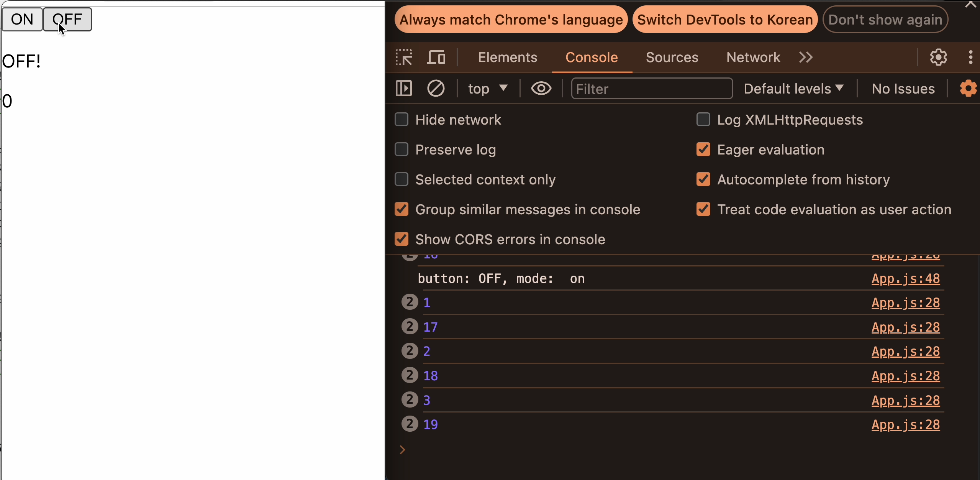The height and width of the screenshot is (480, 980).
Task: Show the console sidebar panel icon
Action: pyautogui.click(x=404, y=89)
